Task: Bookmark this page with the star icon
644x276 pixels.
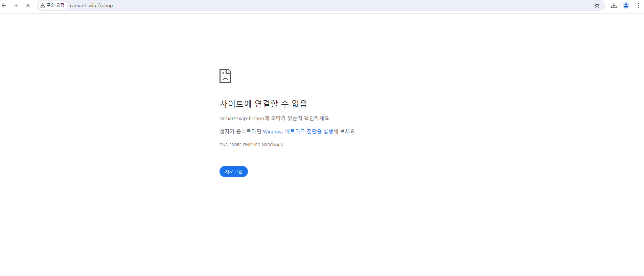Action: tap(597, 5)
